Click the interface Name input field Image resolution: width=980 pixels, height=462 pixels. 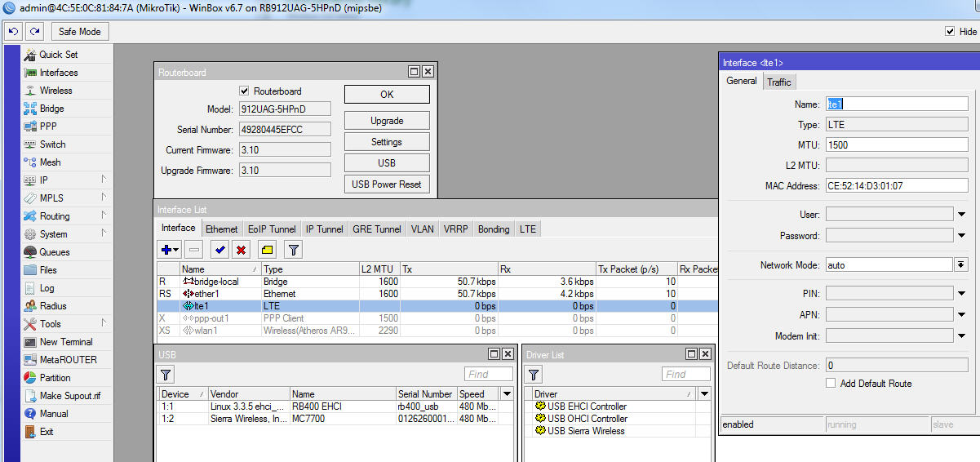pyautogui.click(x=896, y=104)
